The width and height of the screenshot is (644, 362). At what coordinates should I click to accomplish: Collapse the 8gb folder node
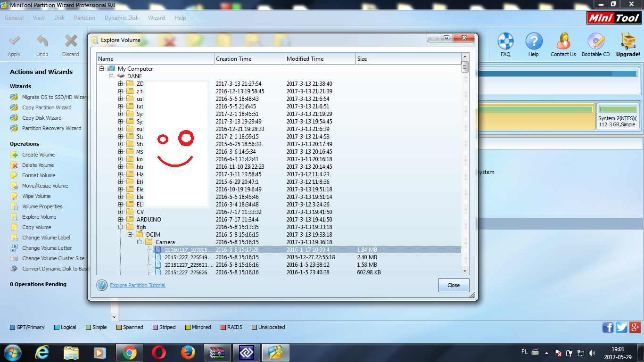[120, 227]
